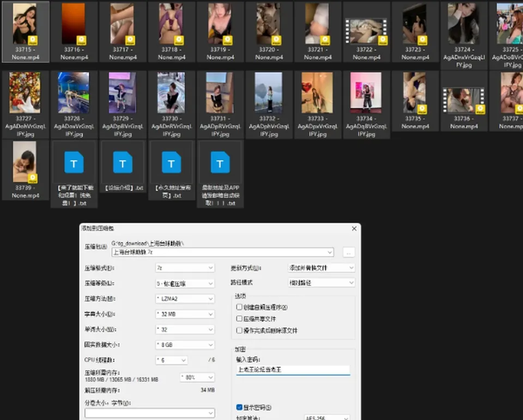Select video file 33719 - None.mp4
The height and width of the screenshot is (420, 523).
coord(220,32)
